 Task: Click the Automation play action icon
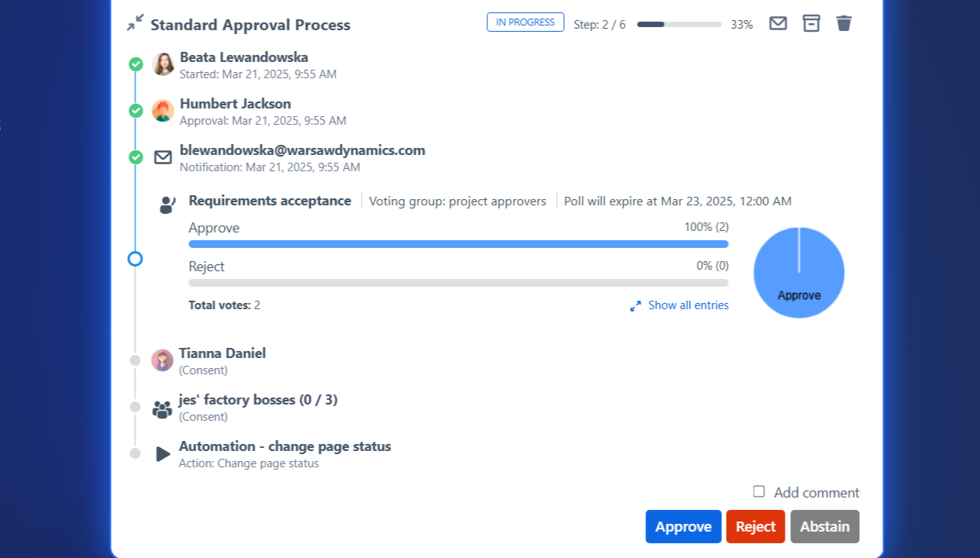[x=163, y=454]
